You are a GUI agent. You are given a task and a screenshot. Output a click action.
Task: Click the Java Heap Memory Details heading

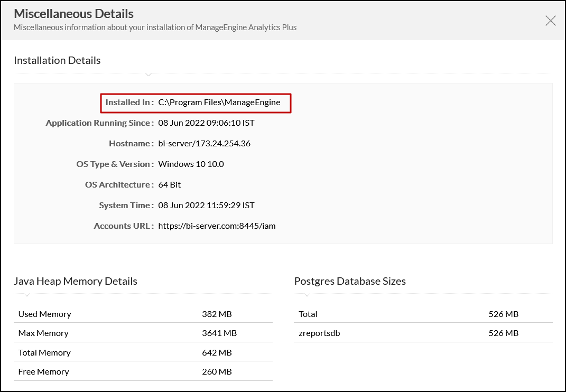(x=76, y=281)
